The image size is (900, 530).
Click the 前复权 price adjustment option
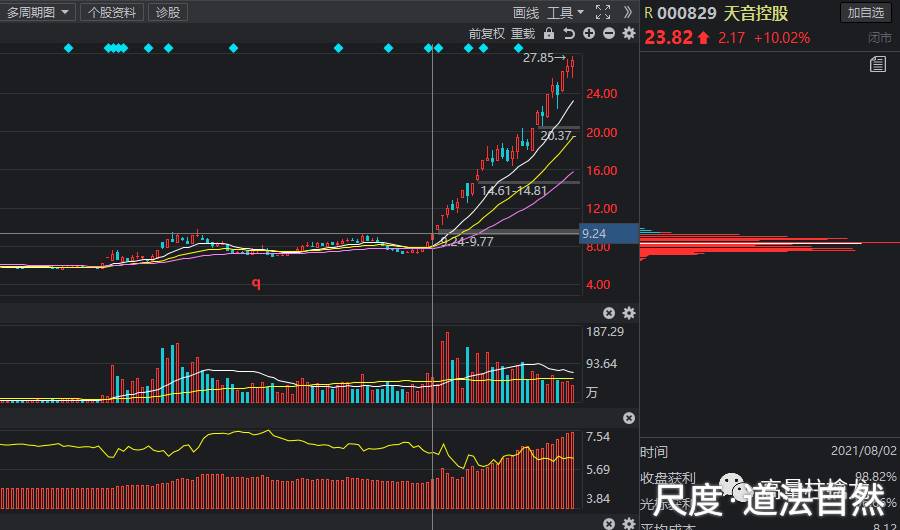(x=487, y=33)
